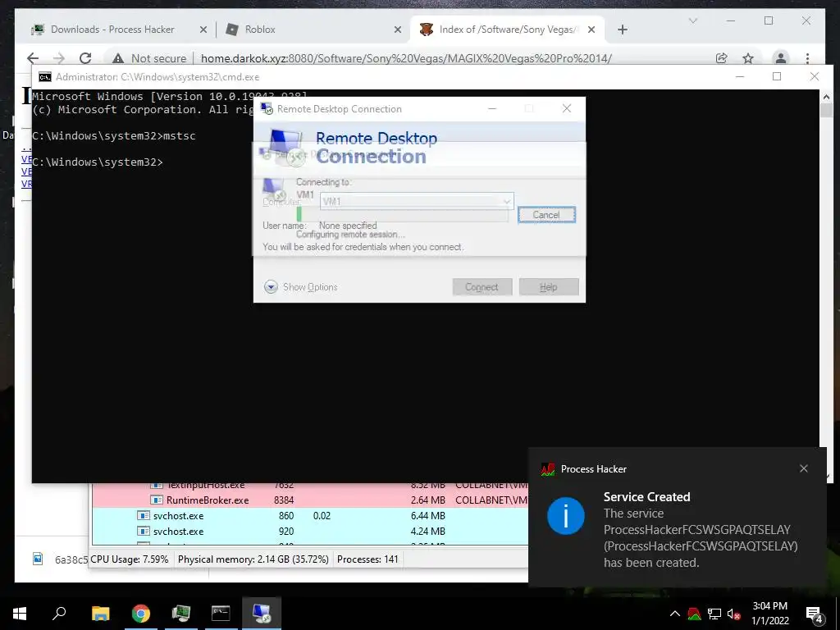Dismiss the Process Hacker notification

804,468
